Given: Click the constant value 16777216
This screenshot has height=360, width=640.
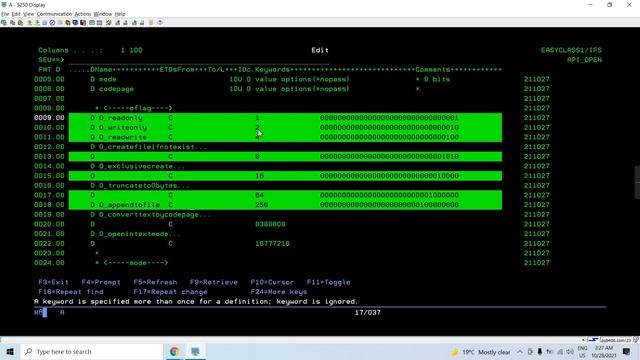Looking at the screenshot, I should pyautogui.click(x=272, y=244).
